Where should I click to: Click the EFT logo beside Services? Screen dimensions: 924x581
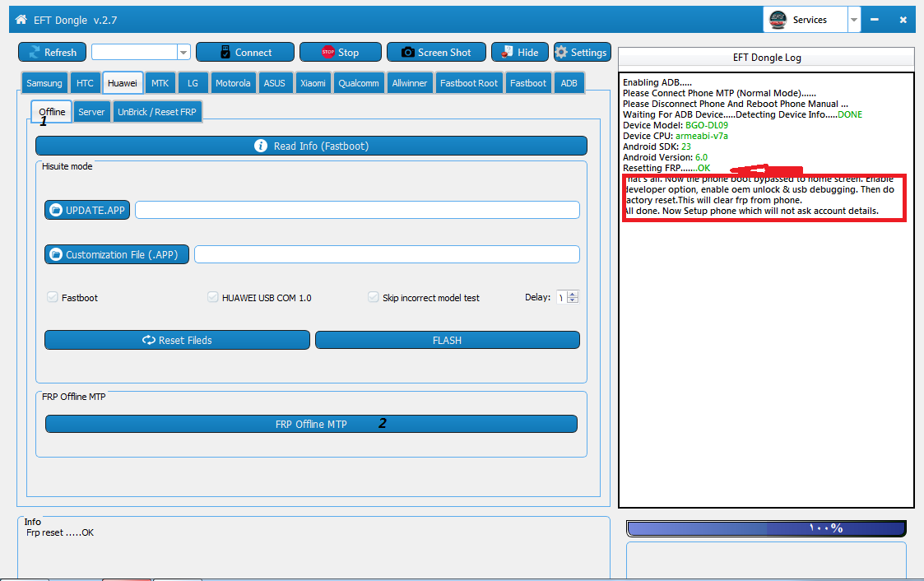[x=778, y=20]
